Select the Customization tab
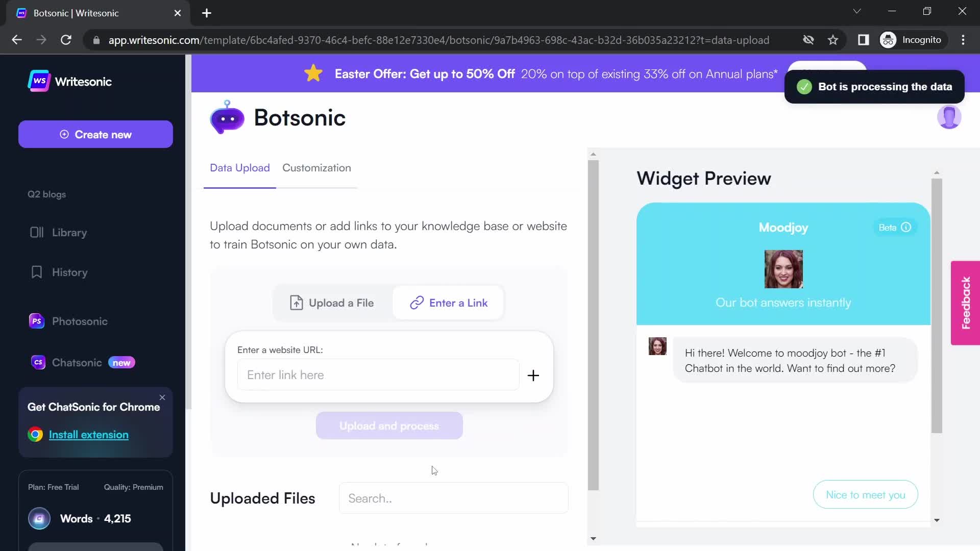The image size is (980, 551). click(316, 167)
